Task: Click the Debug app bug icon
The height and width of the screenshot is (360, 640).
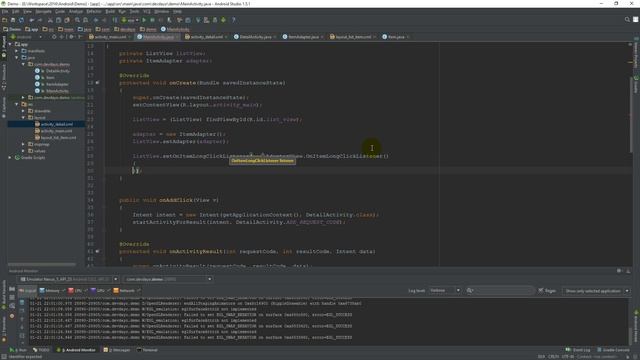Action: (x=152, y=20)
